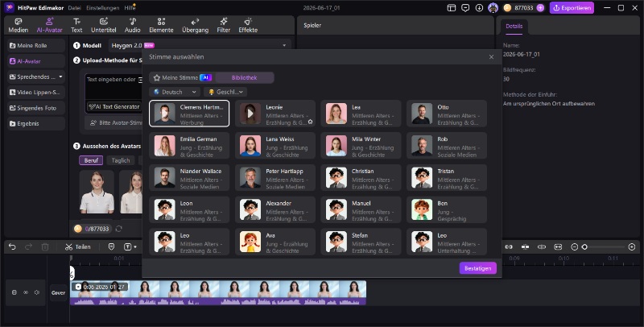This screenshot has height=327, width=644.
Task: Select the Rob voice card
Action: click(x=447, y=146)
